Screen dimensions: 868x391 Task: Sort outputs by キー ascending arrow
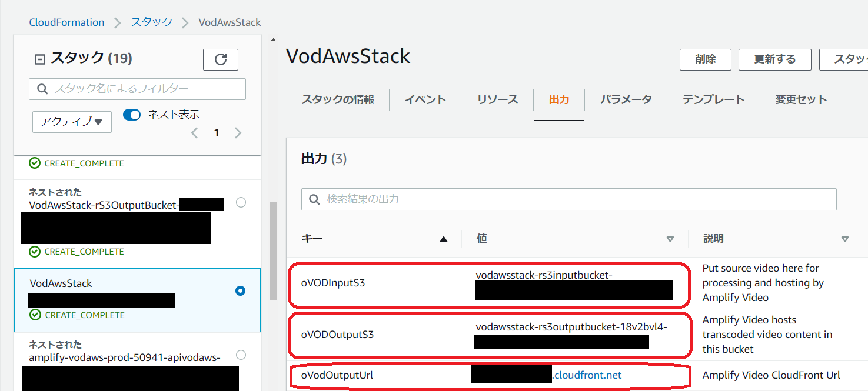[444, 239]
